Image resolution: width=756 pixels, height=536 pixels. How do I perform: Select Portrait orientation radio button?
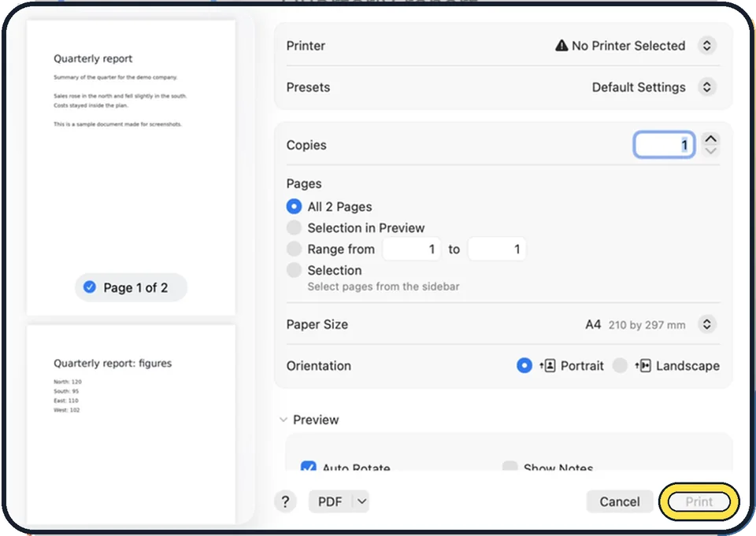tap(524, 366)
